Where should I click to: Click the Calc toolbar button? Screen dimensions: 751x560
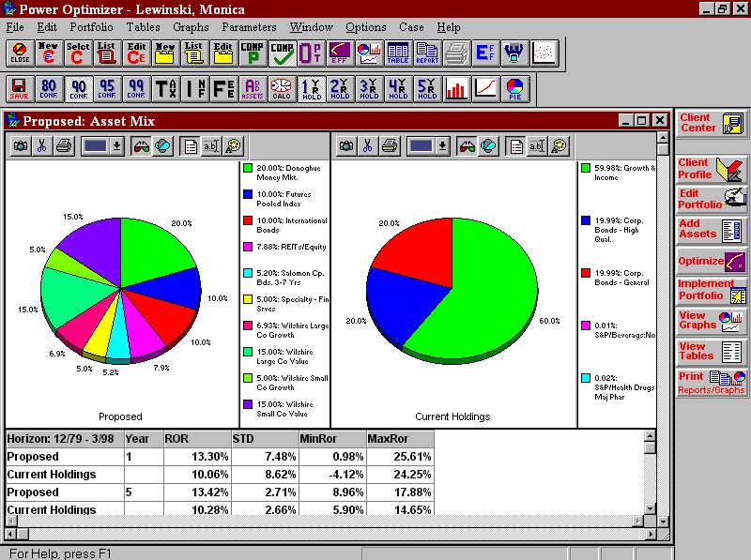click(x=282, y=89)
